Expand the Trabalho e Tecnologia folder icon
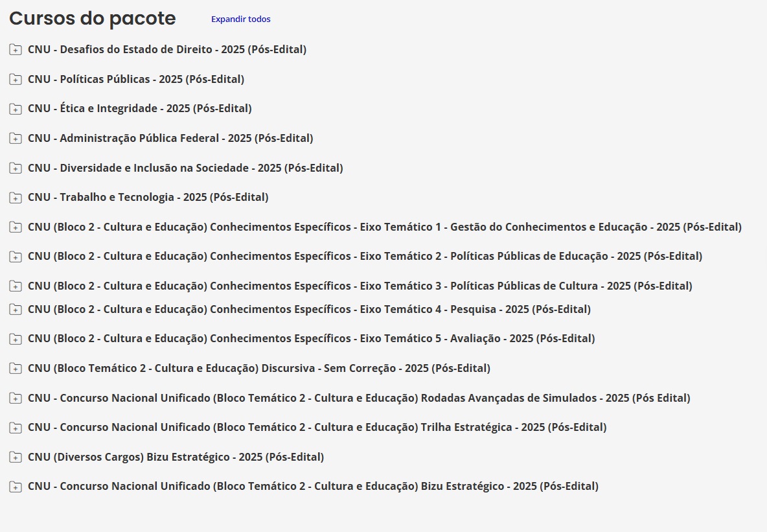 point(15,197)
